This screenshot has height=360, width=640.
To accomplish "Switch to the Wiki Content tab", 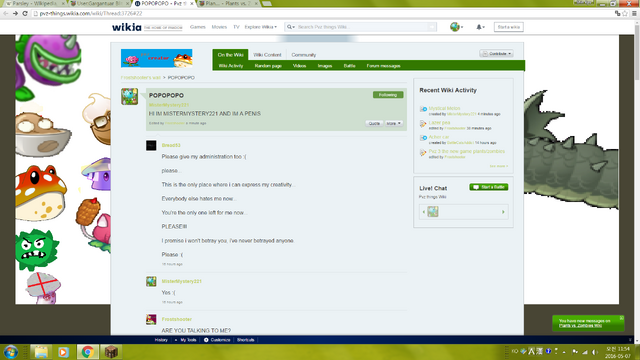I will click(267, 55).
